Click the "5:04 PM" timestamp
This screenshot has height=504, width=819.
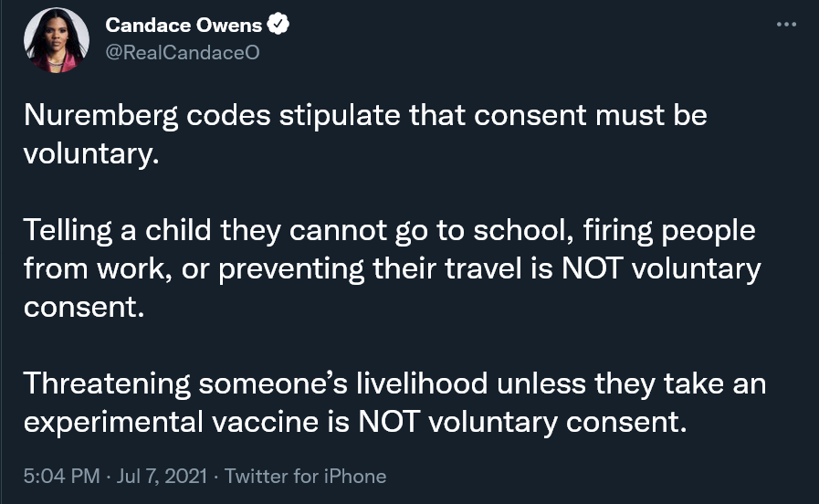[x=55, y=476]
